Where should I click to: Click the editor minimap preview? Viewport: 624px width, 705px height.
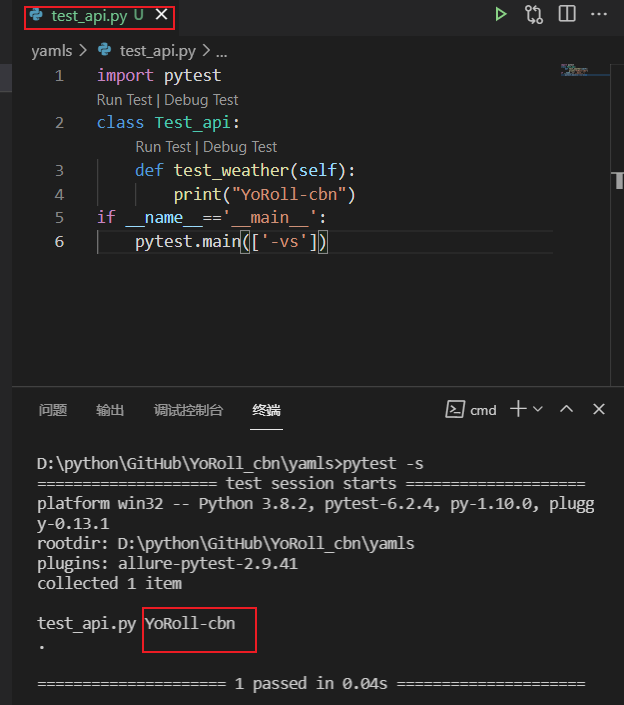(x=584, y=70)
